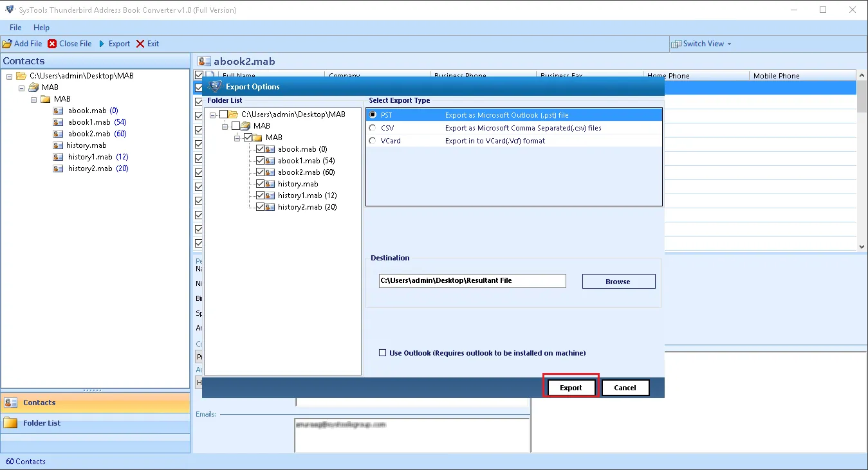The width and height of the screenshot is (868, 470).
Task: Click the Browse button for destination
Action: click(x=618, y=281)
